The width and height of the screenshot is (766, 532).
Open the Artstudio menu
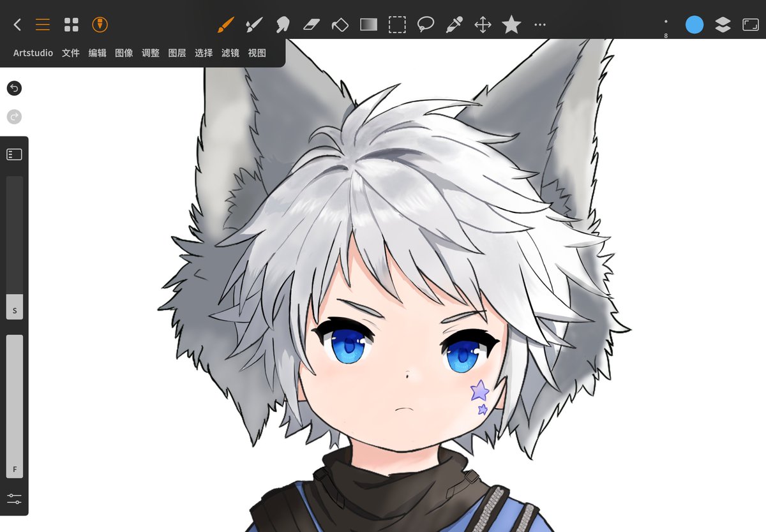(33, 53)
